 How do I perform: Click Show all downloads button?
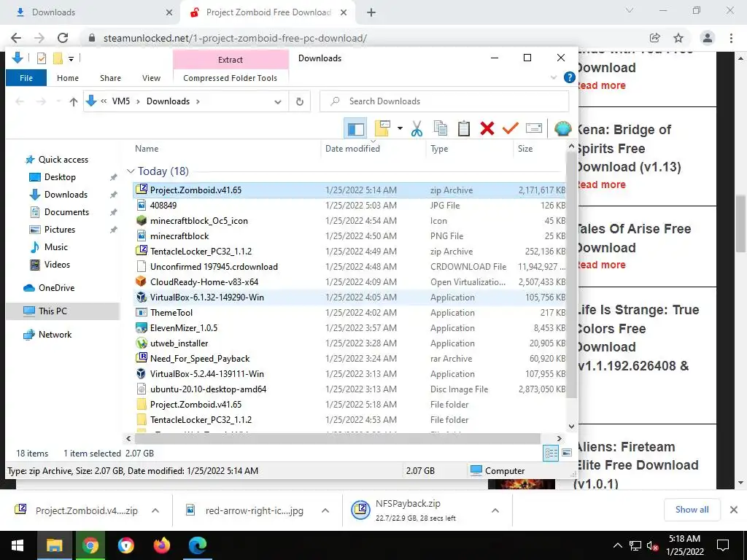(692, 510)
